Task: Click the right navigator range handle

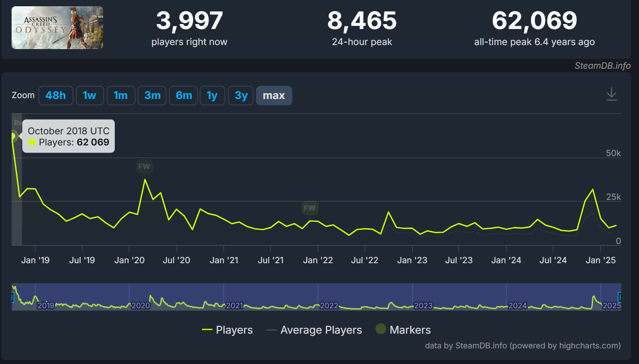Action: coord(619,297)
